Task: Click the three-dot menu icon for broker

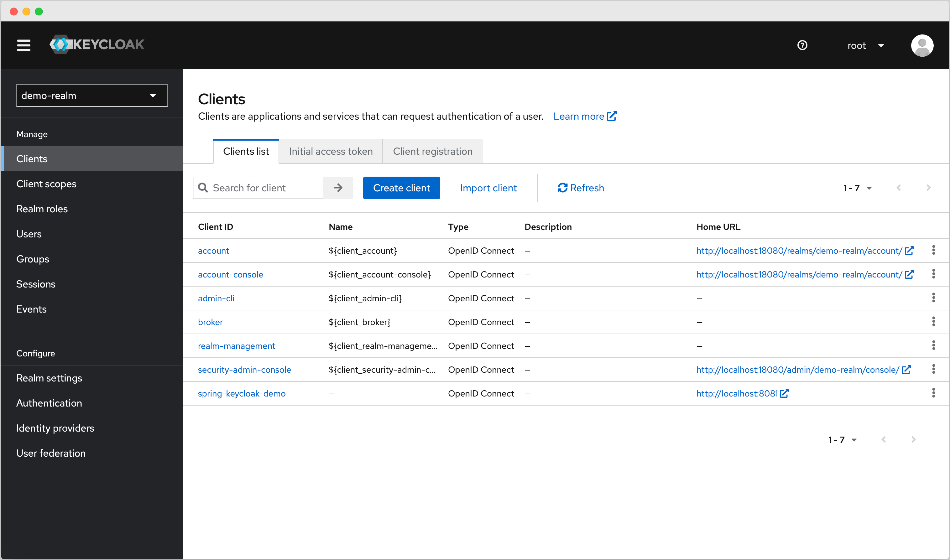Action: click(x=933, y=321)
